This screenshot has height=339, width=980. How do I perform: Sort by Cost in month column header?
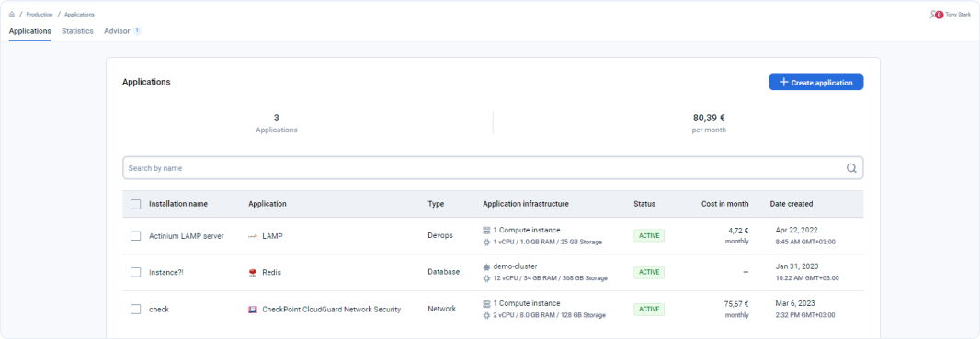[725, 204]
